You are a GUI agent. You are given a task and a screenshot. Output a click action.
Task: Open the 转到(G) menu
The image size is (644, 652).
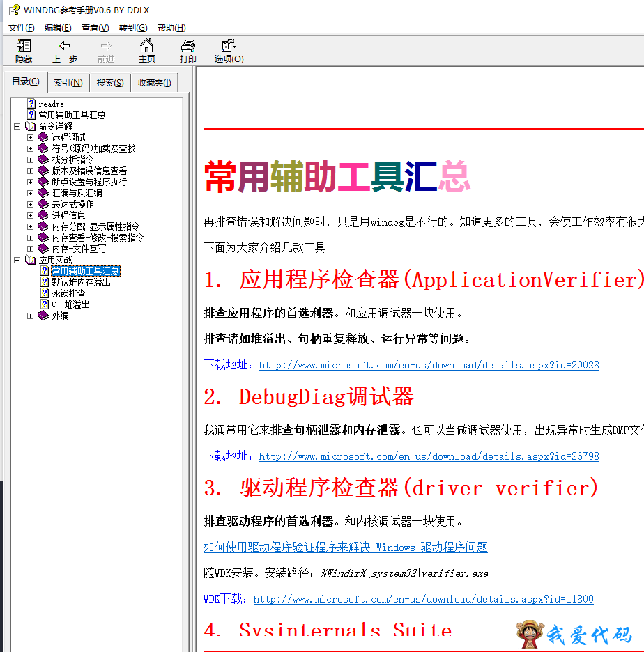(x=133, y=27)
